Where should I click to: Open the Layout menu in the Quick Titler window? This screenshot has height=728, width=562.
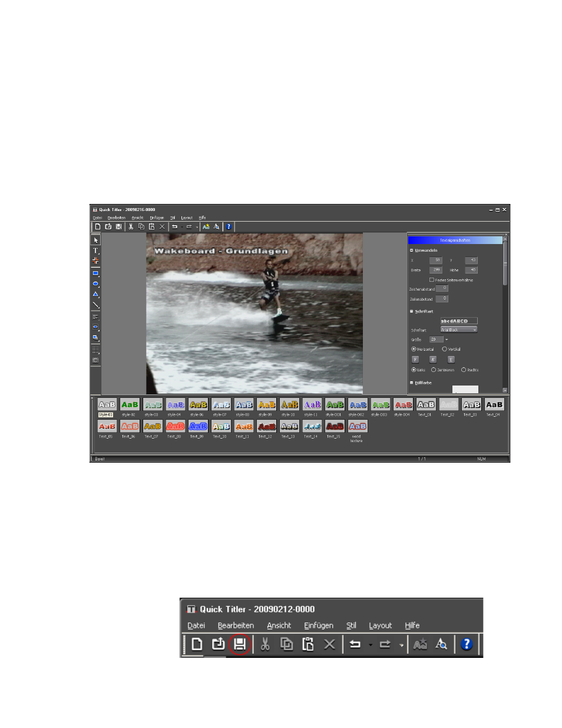click(187, 218)
